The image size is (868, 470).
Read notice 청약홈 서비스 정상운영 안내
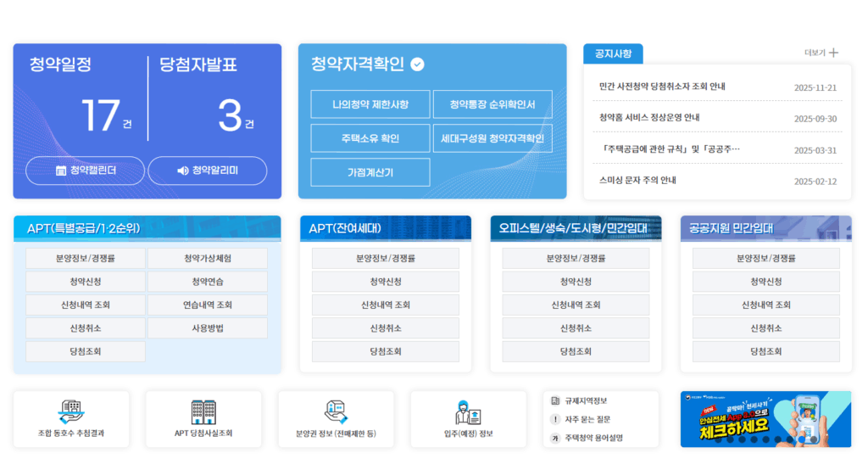pos(649,117)
